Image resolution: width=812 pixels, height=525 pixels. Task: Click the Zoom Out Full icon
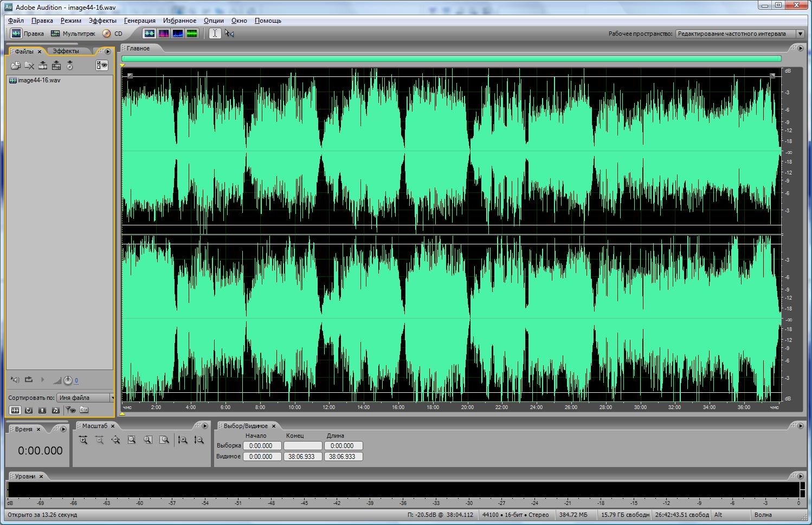point(115,440)
